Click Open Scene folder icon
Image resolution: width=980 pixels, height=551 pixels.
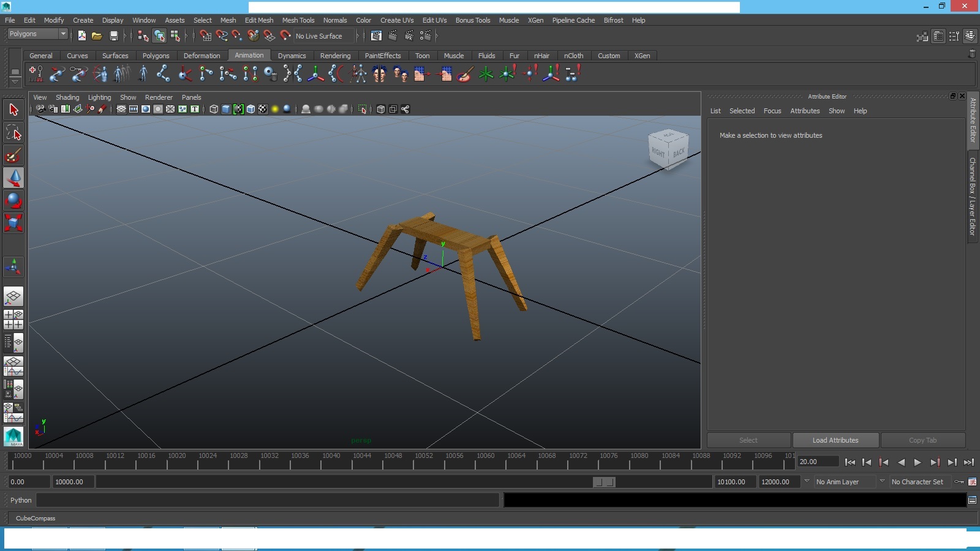(97, 36)
